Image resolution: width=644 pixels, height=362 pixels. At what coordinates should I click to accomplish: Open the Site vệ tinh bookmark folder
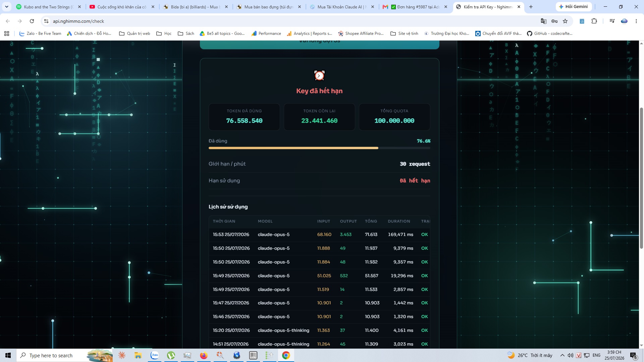(x=405, y=34)
